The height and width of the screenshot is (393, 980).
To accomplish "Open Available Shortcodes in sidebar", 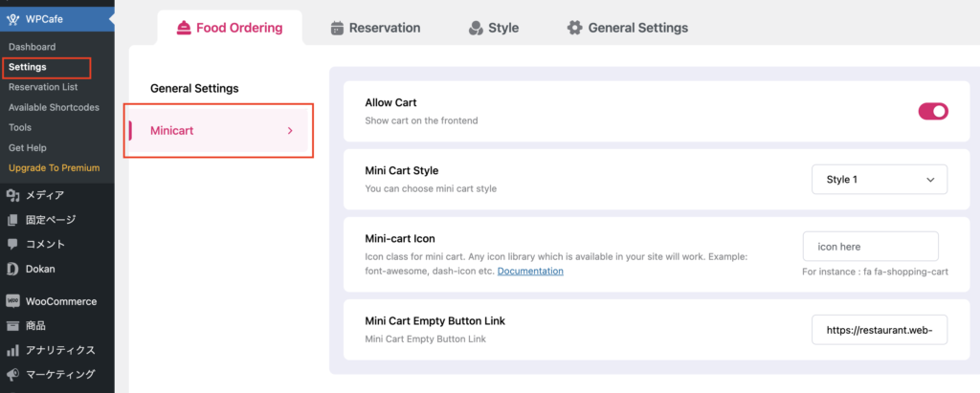I will [x=56, y=107].
